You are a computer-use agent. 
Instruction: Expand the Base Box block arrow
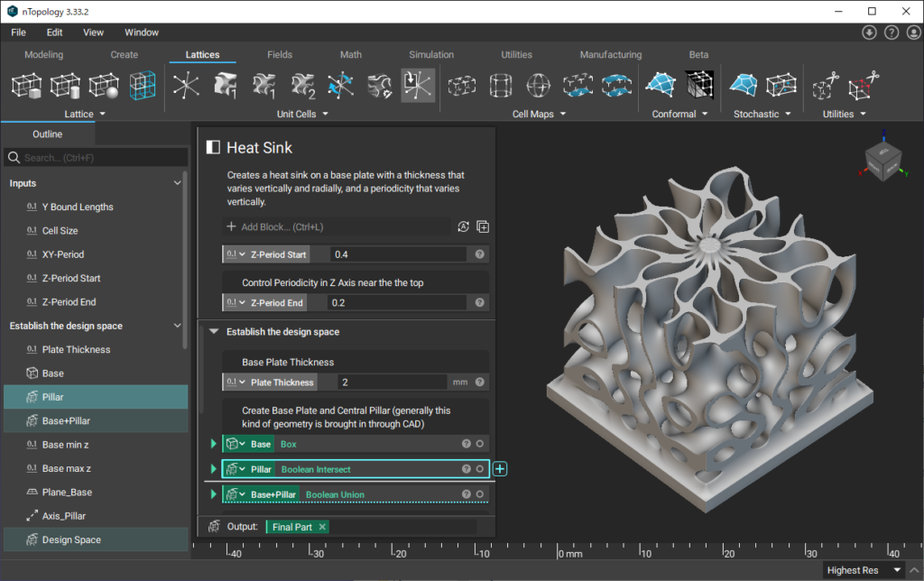point(213,444)
